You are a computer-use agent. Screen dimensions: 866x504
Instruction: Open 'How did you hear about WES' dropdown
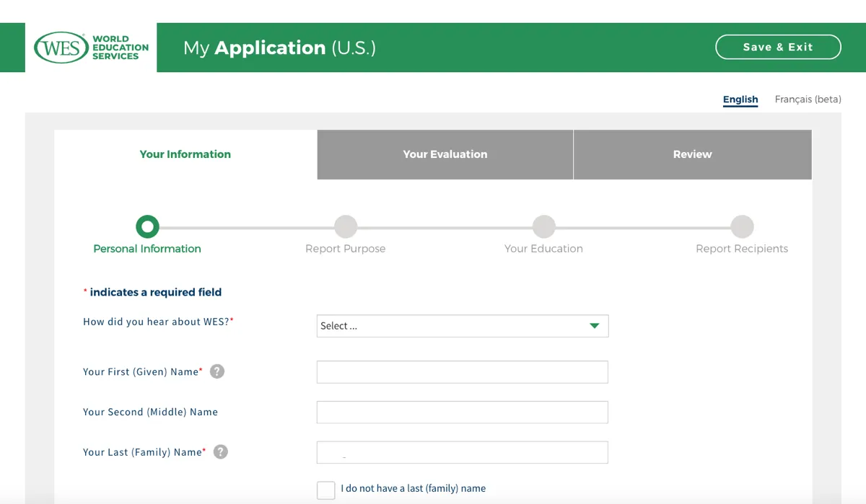point(463,326)
